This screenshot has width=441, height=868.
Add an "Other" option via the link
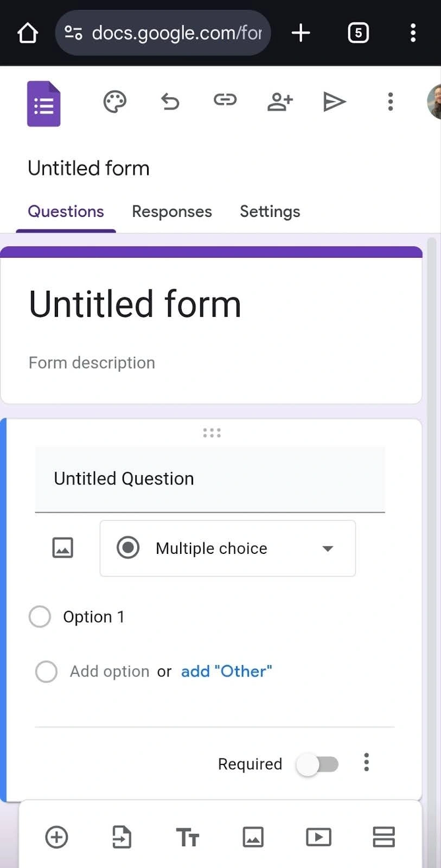tap(226, 671)
